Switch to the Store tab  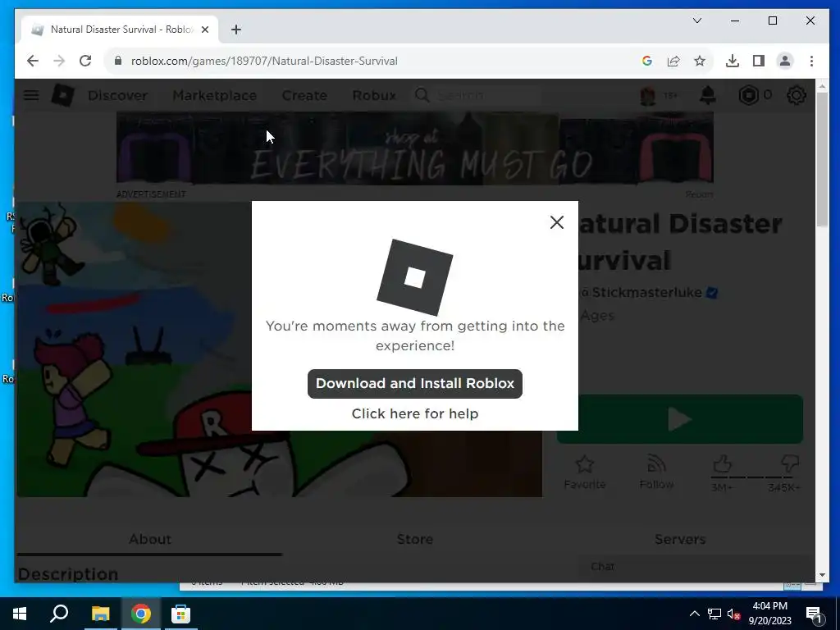414,539
